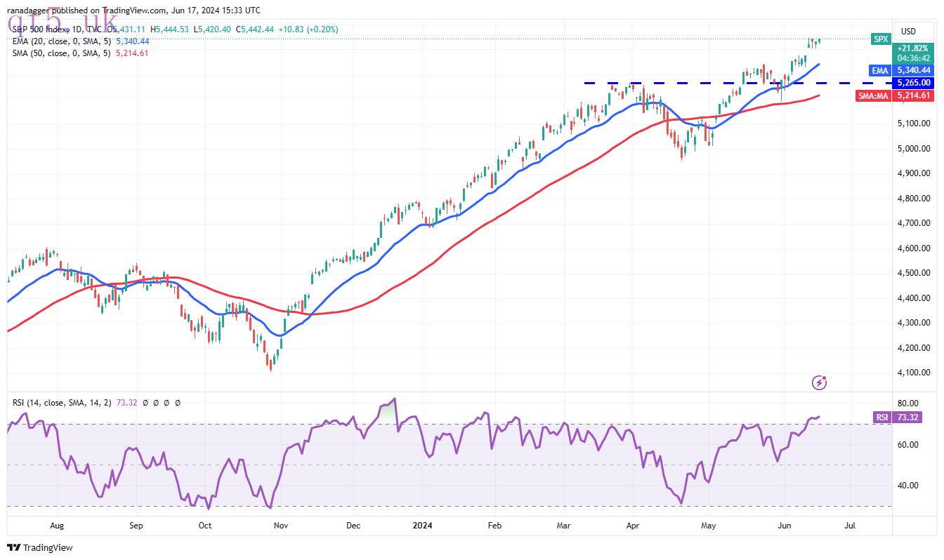Click the 80.00 RSI axis label
944x560 pixels.
[x=908, y=404]
